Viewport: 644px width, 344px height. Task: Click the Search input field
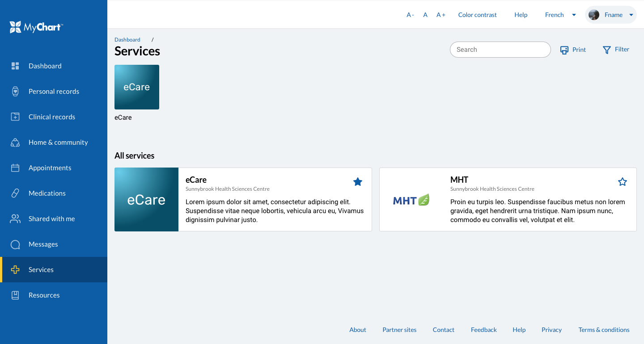pyautogui.click(x=500, y=50)
